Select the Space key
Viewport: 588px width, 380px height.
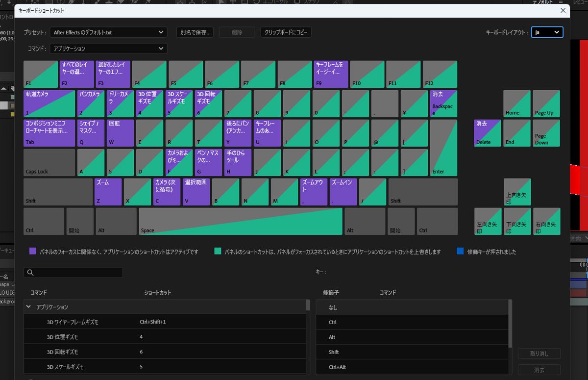point(241,221)
